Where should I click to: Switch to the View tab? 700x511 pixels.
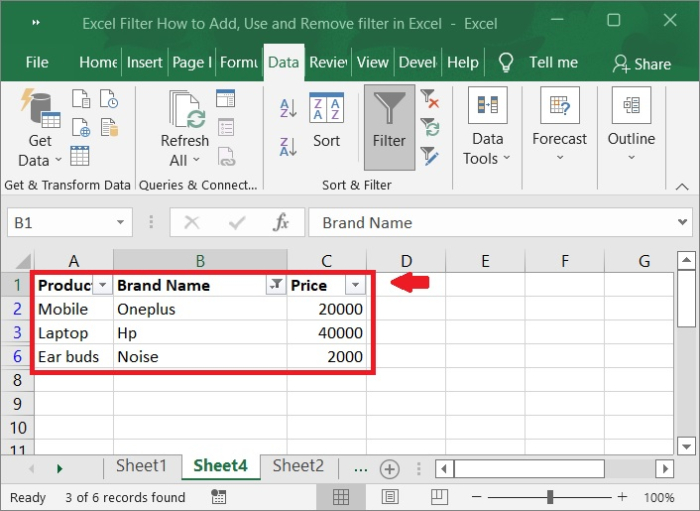click(373, 62)
